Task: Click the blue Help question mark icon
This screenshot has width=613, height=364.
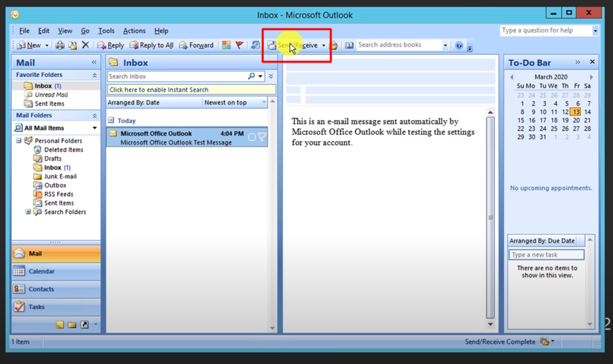Action: pos(459,45)
